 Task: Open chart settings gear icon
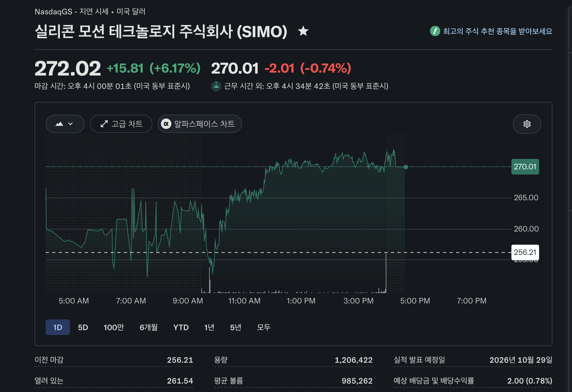(527, 124)
